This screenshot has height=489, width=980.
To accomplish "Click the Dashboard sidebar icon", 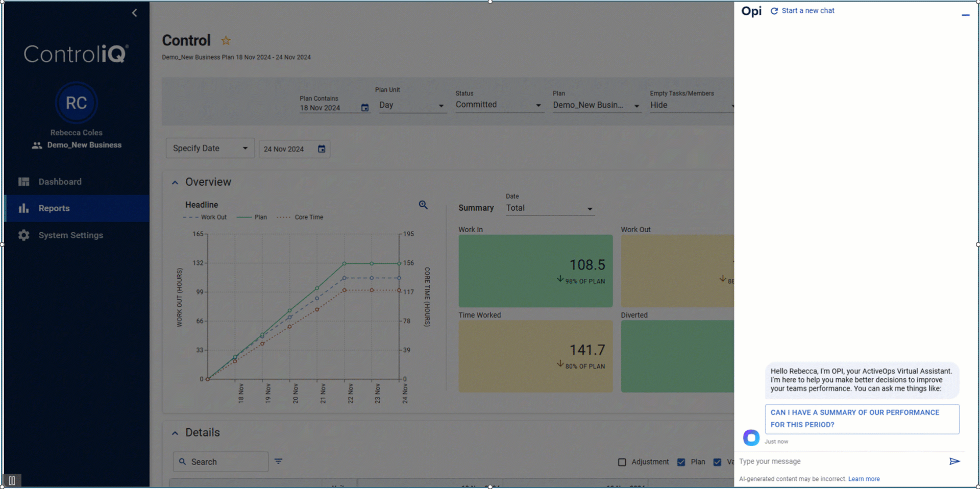I will pyautogui.click(x=23, y=182).
